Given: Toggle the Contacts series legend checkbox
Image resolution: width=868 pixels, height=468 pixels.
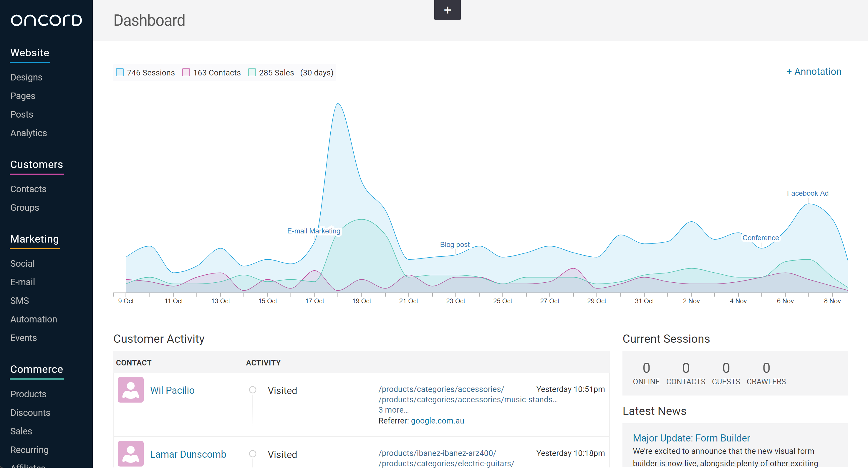Looking at the screenshot, I should [186, 72].
